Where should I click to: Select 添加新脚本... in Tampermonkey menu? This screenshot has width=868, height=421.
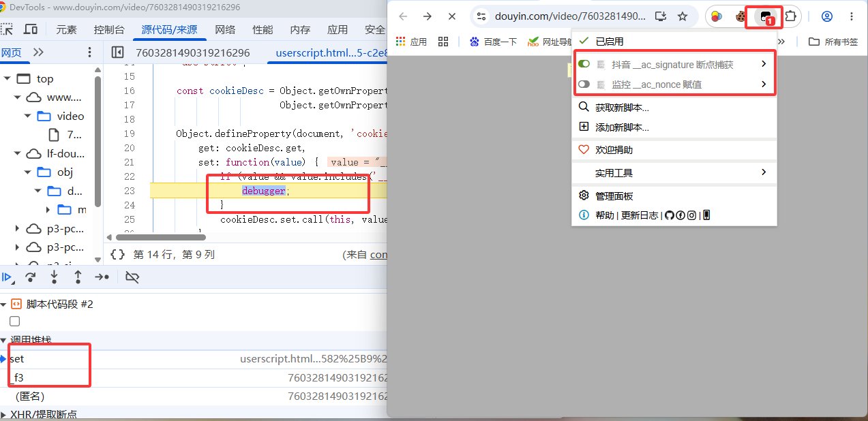point(674,127)
